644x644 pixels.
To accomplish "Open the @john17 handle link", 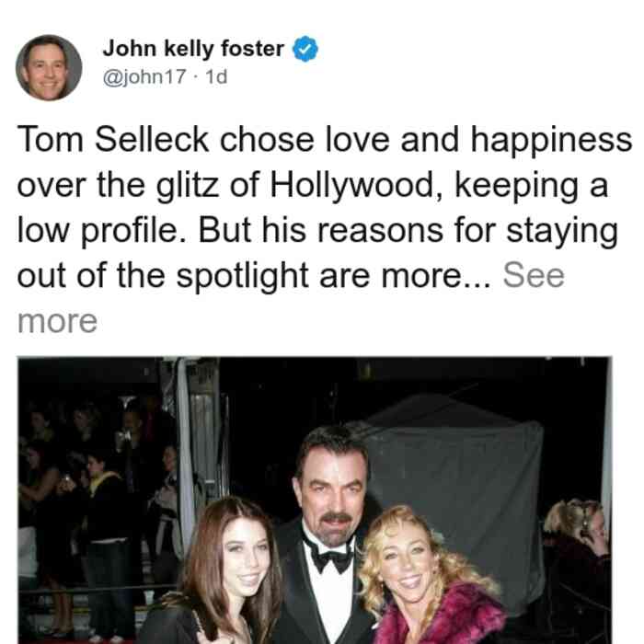I will pyautogui.click(x=144, y=76).
